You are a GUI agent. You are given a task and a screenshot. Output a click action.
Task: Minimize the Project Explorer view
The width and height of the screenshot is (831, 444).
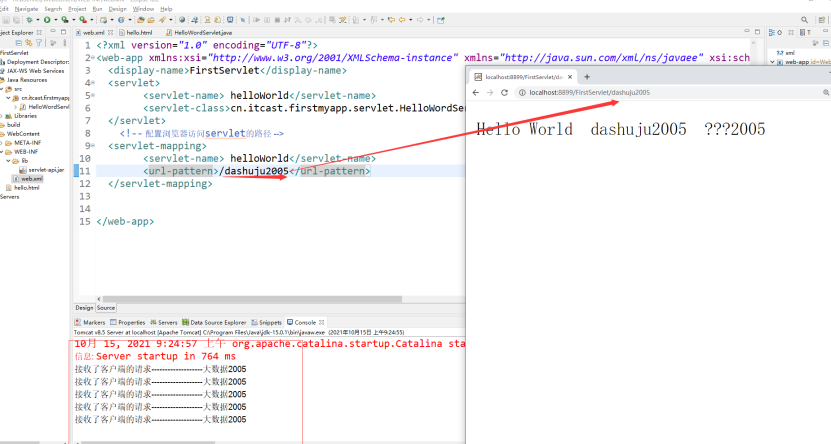(53, 32)
